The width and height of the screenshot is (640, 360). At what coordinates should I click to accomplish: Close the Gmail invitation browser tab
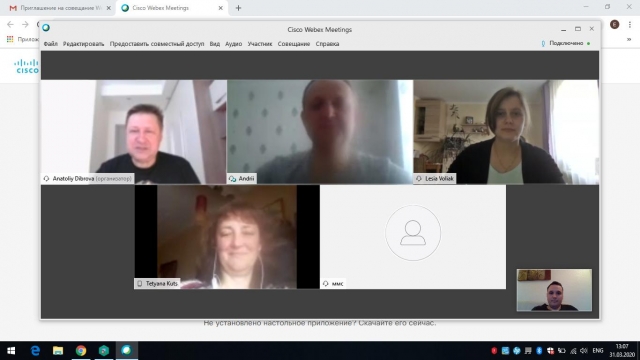coord(109,8)
